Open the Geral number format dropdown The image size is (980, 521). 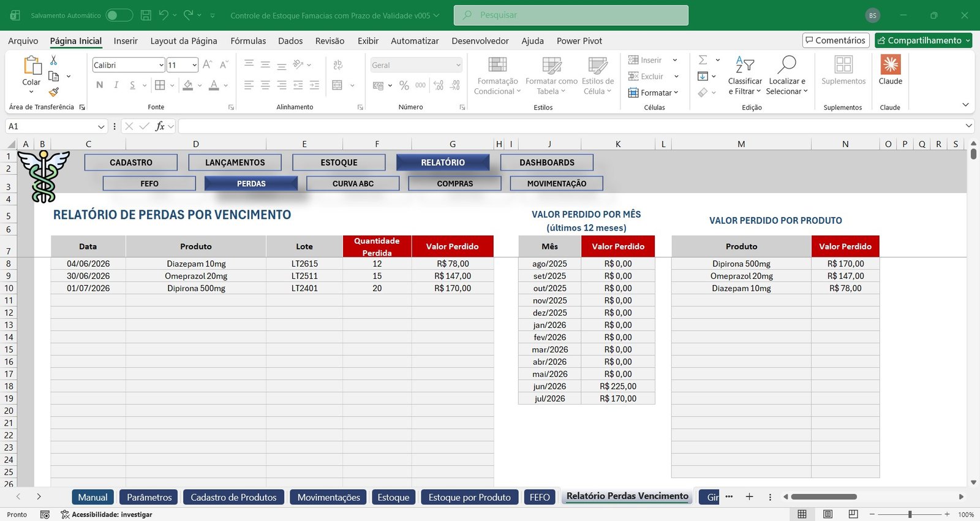coord(458,65)
